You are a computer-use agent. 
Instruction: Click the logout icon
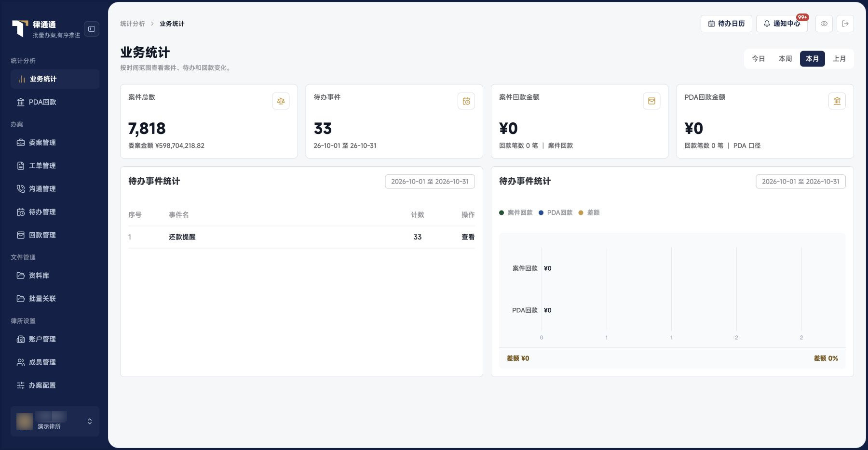click(845, 24)
